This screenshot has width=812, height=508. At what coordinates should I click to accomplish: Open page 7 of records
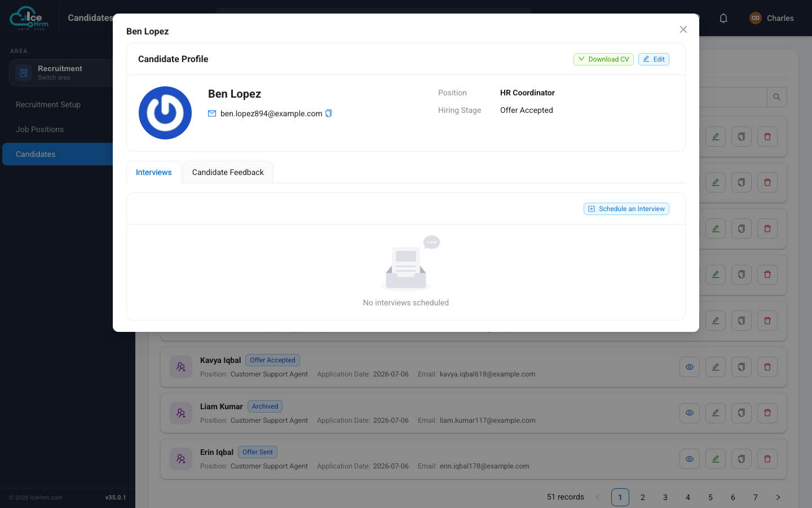pos(756,497)
